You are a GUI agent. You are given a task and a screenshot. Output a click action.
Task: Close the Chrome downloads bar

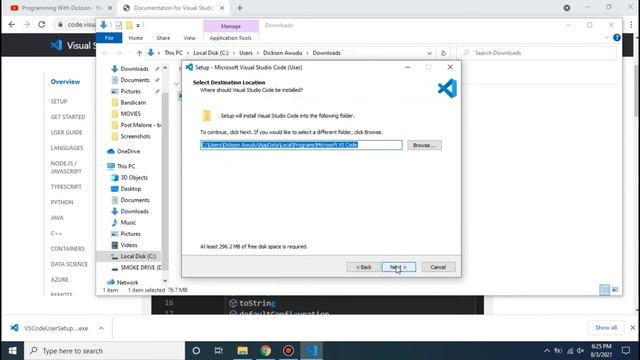point(632,327)
